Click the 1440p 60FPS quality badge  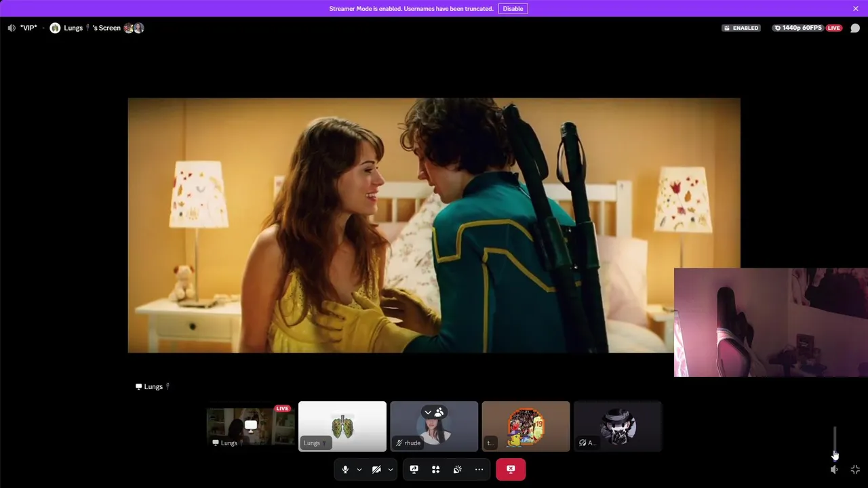(x=798, y=28)
